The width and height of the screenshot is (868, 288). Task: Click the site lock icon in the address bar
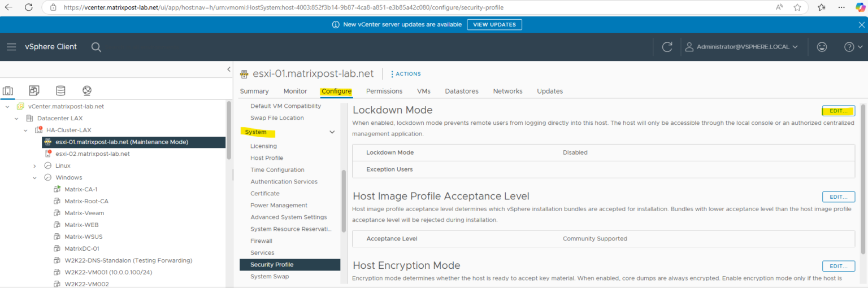[x=53, y=7]
